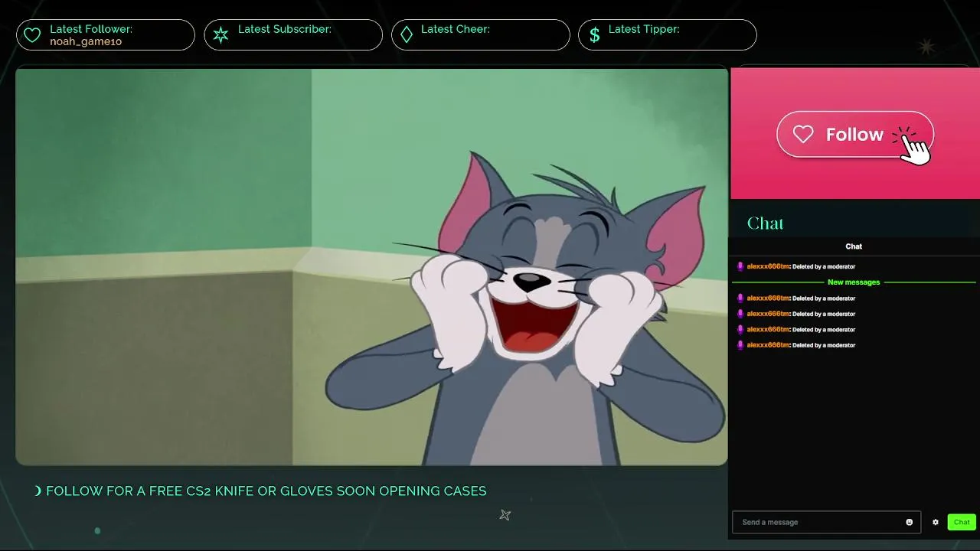Open the emoji picker in the message box
Viewport: 980px width, 551px height.
coord(910,522)
